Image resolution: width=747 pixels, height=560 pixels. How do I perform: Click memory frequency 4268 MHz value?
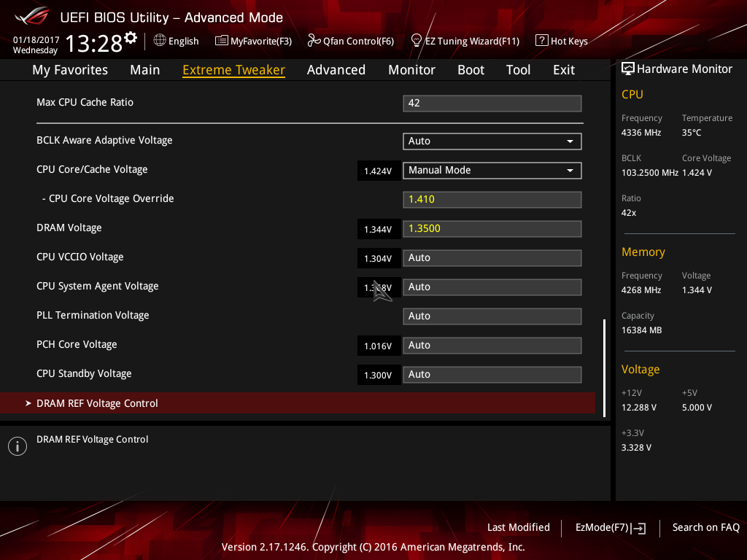[641, 290]
